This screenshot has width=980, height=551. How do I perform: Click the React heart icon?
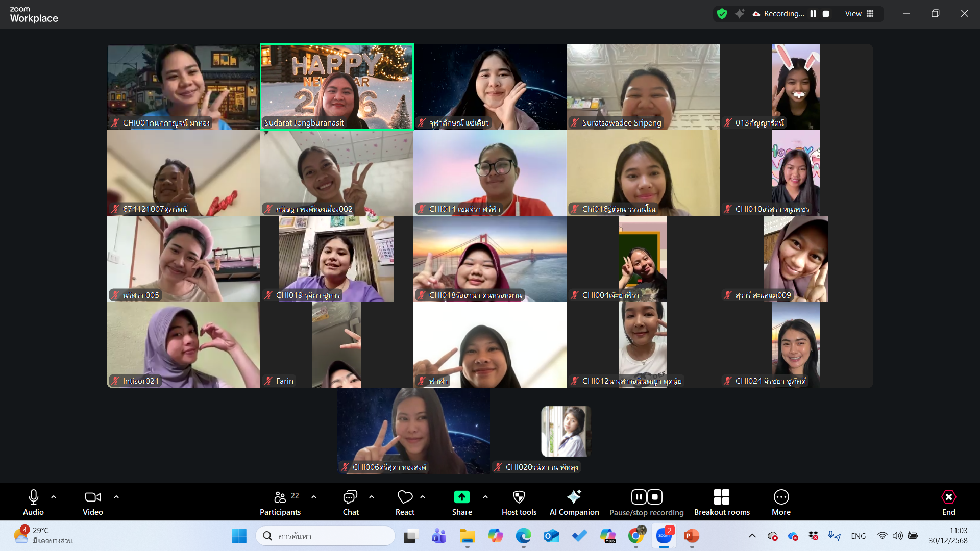coord(405,497)
